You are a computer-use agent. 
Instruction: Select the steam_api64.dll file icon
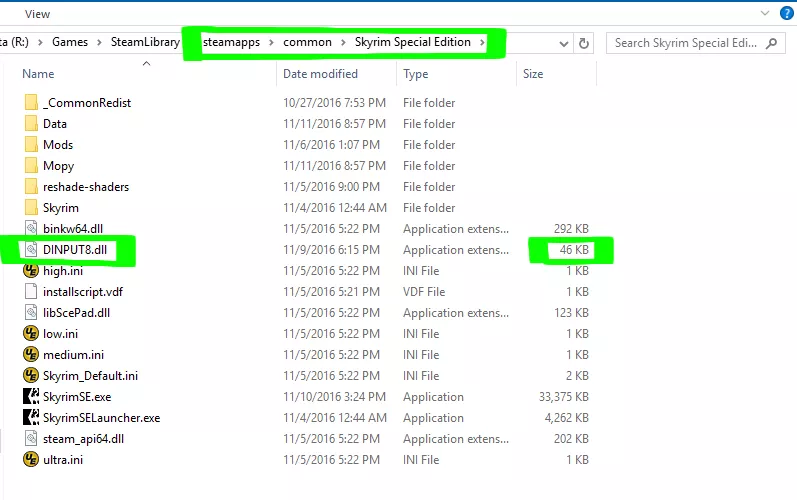(31, 439)
